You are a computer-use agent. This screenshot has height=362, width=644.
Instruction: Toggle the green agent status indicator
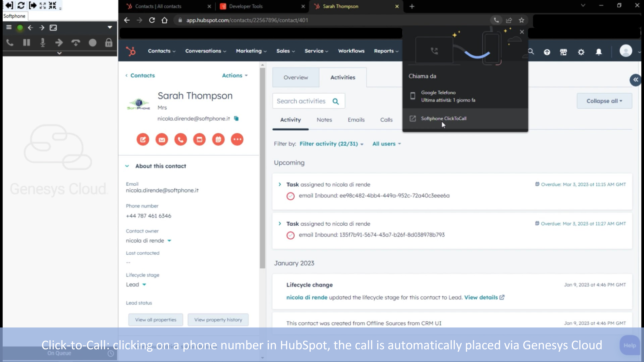(x=20, y=28)
